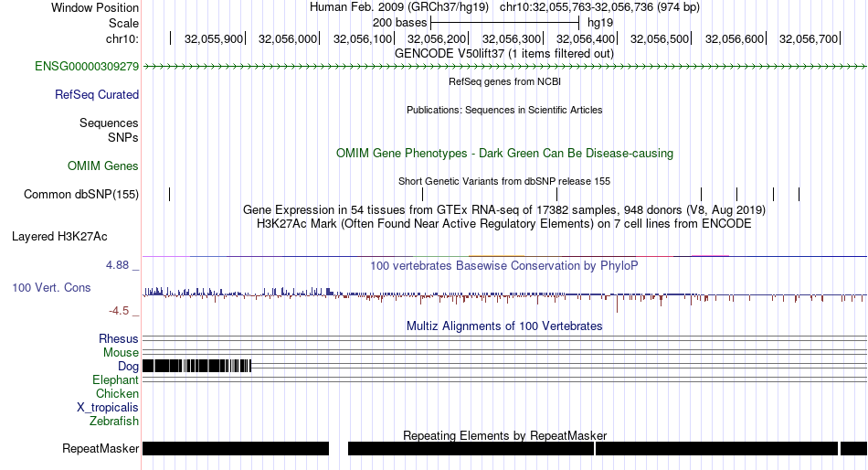Open the Layered H3K27Ac track label

(59, 237)
